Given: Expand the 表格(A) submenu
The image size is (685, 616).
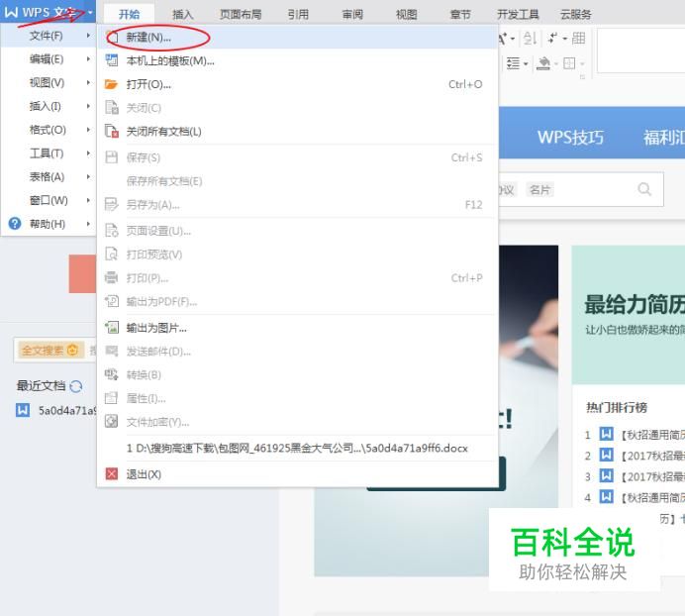Looking at the screenshot, I should click(88, 176).
